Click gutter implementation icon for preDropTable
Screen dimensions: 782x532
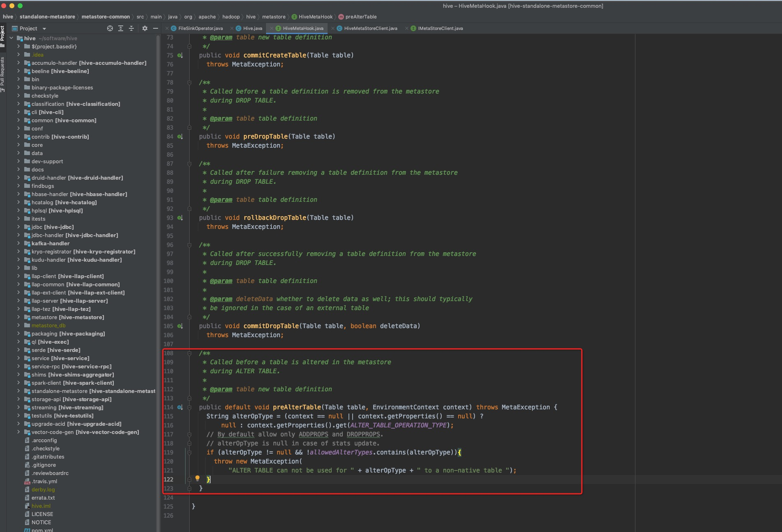click(x=180, y=137)
